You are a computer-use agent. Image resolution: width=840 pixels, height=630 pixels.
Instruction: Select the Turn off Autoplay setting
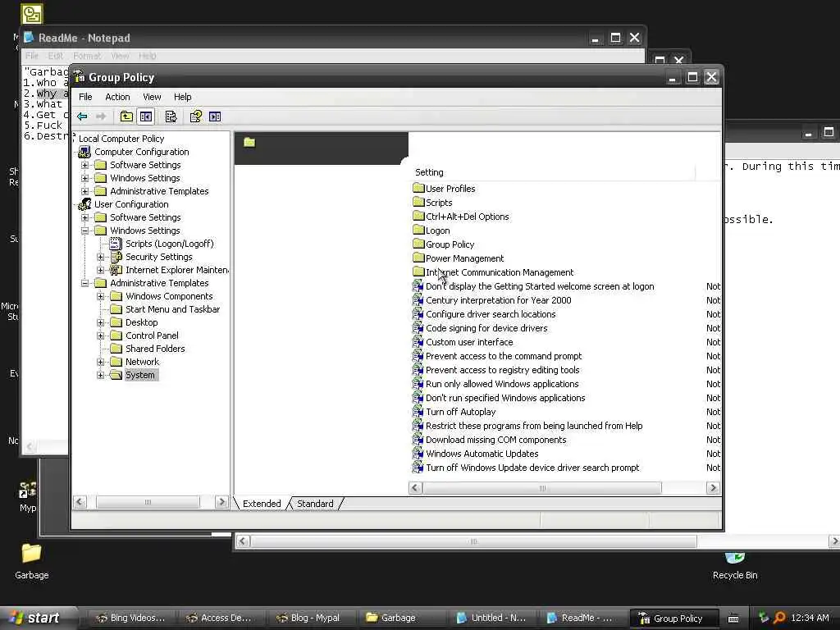click(461, 412)
